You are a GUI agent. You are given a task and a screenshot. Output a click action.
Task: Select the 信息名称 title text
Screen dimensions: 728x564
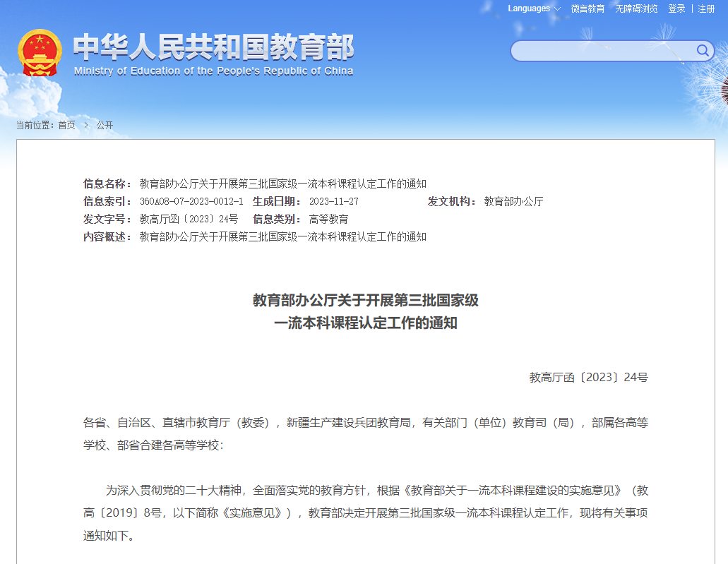[x=282, y=184]
